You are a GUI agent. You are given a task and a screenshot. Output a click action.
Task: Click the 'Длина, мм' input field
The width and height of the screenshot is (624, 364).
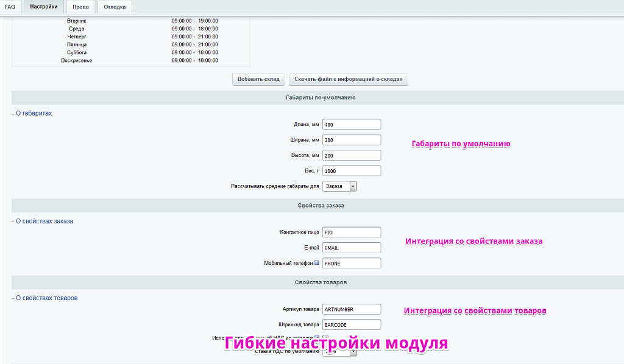(x=351, y=124)
